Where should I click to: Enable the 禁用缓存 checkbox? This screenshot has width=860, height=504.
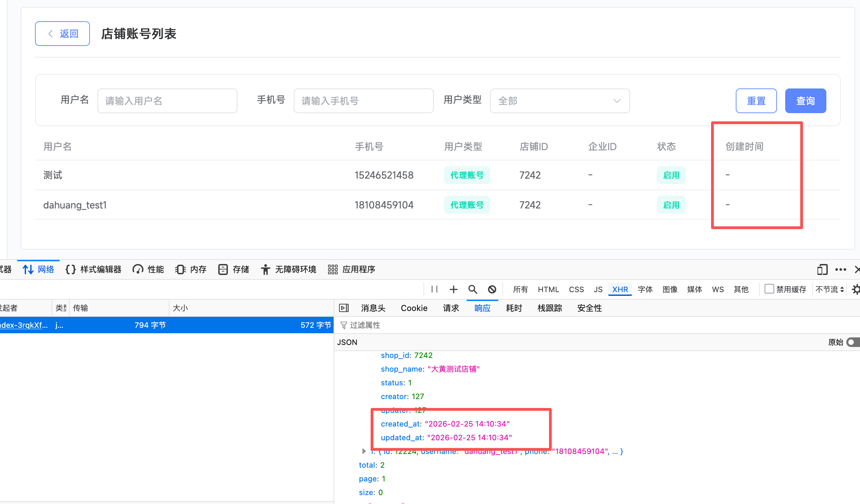point(769,289)
